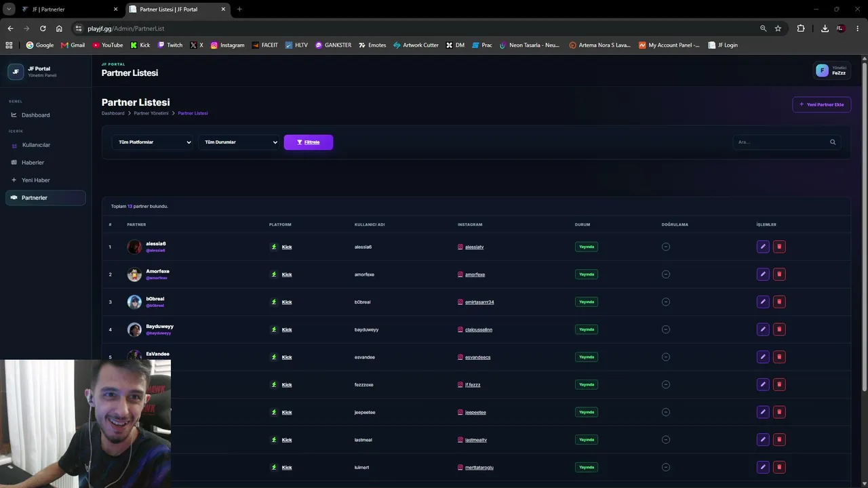
Task: Open Kick link in Bayduweyy row
Action: (x=287, y=329)
